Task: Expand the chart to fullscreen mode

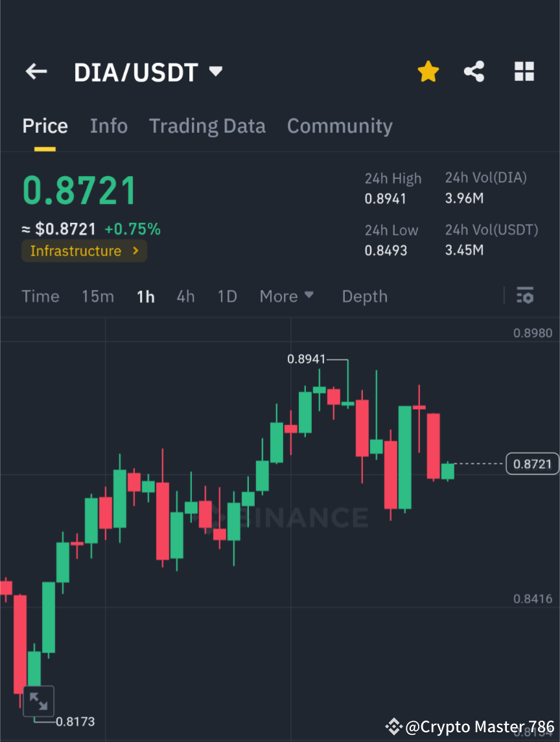Action: click(39, 701)
